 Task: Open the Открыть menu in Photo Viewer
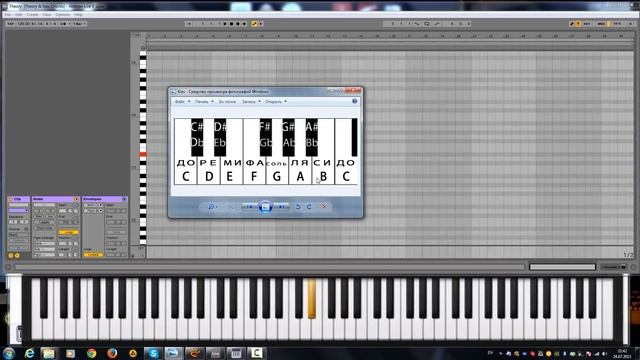(x=276, y=101)
